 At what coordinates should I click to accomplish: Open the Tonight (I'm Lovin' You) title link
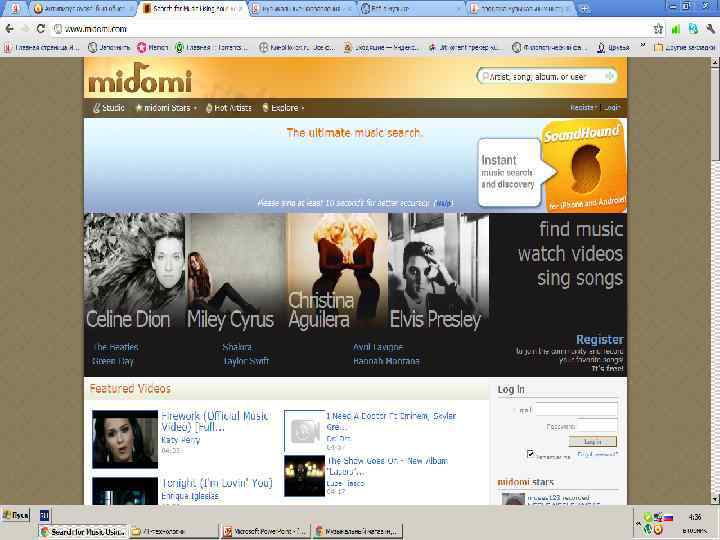click(x=217, y=483)
